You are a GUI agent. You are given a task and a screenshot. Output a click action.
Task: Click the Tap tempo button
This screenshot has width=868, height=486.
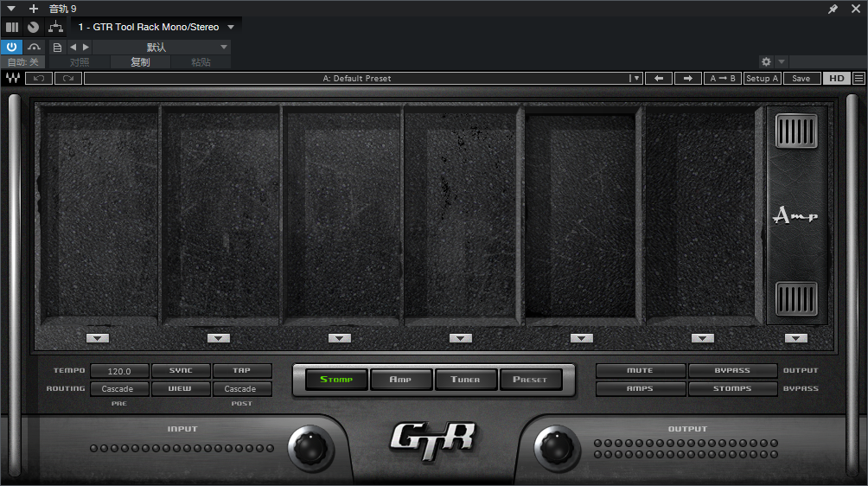pyautogui.click(x=242, y=371)
